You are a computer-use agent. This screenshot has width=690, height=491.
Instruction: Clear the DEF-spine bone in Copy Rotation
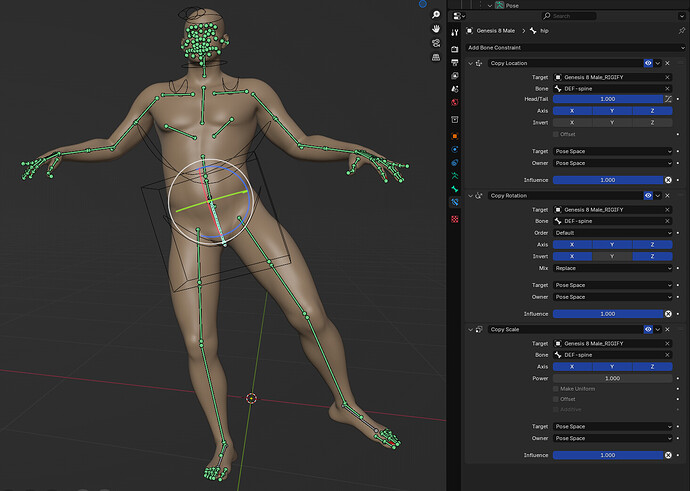pyautogui.click(x=668, y=221)
